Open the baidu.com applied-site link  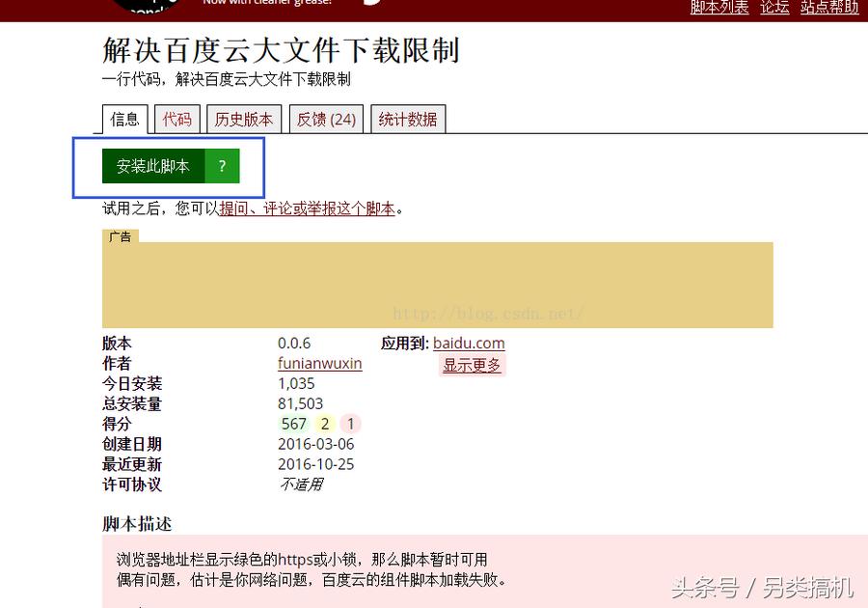pos(469,343)
